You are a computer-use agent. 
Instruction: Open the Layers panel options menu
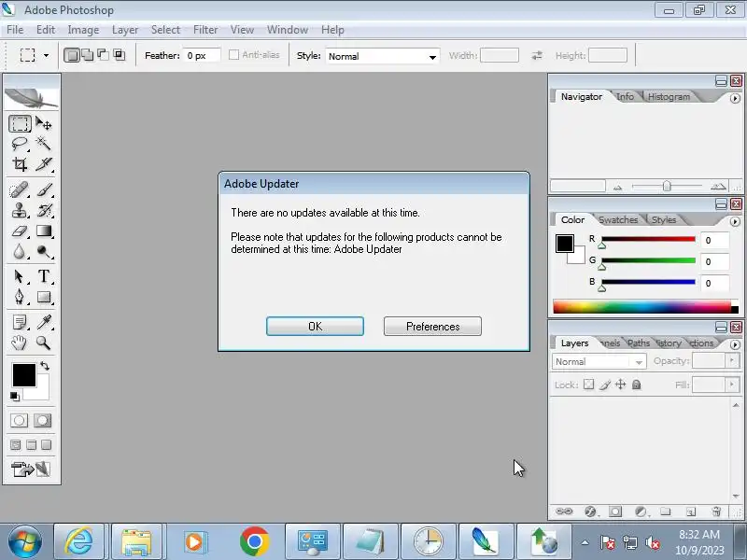point(735,344)
